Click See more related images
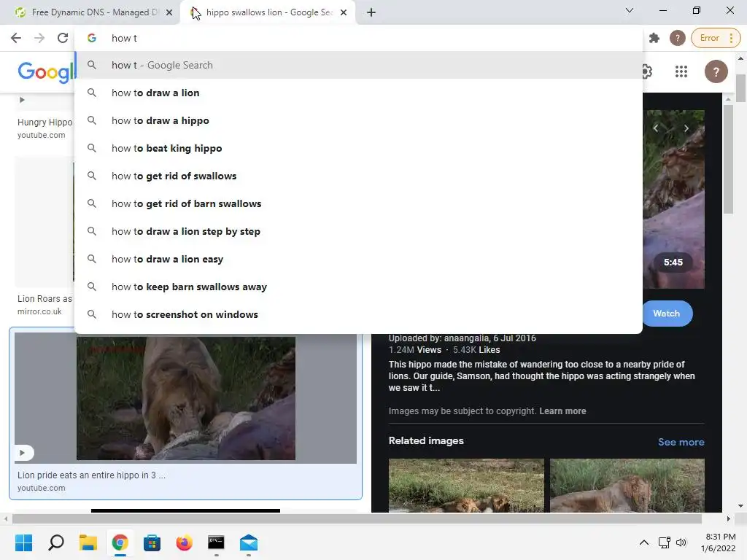 [x=681, y=442]
